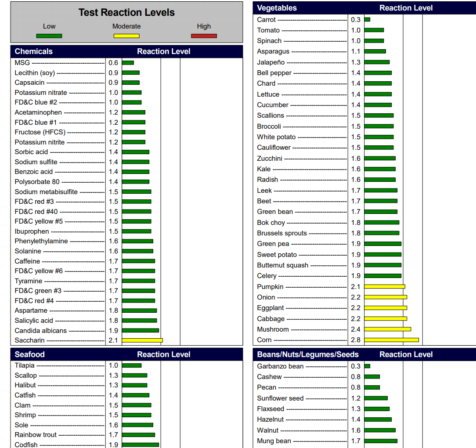Click the Seafood section header
The width and height of the screenshot is (476, 448).
29,354
